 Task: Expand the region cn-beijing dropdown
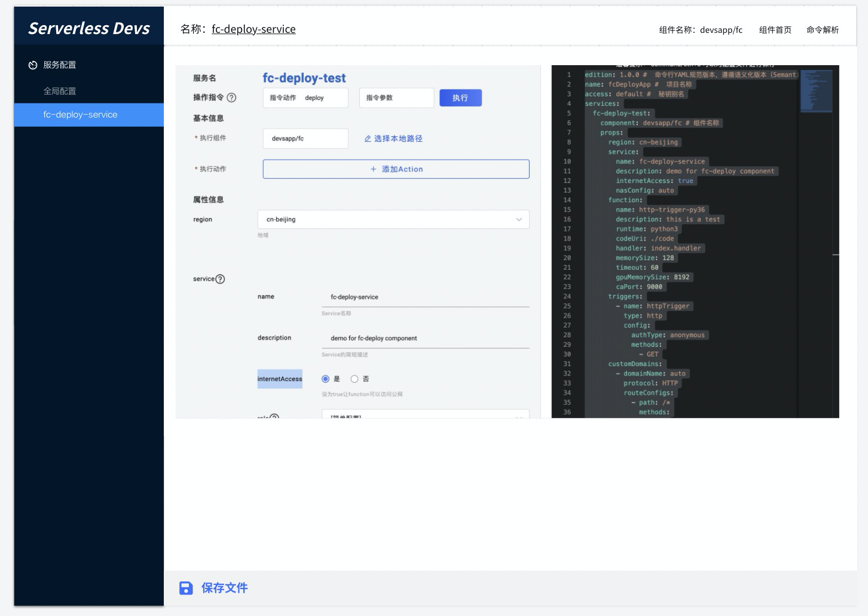point(393,219)
